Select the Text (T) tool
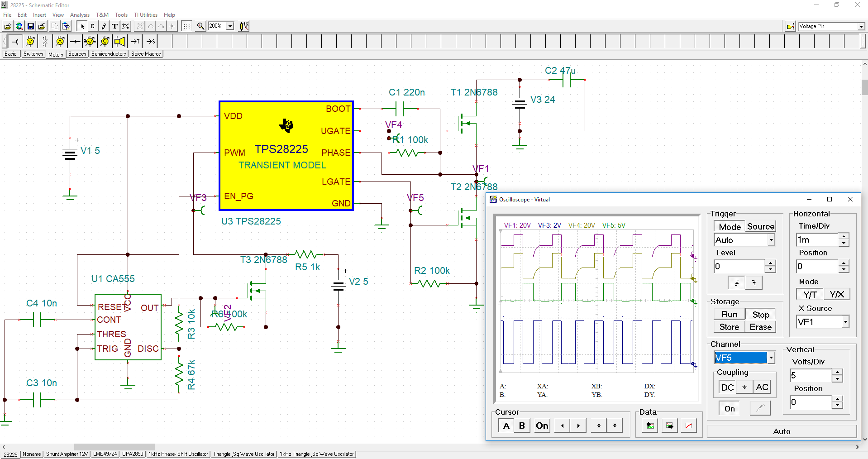 114,26
